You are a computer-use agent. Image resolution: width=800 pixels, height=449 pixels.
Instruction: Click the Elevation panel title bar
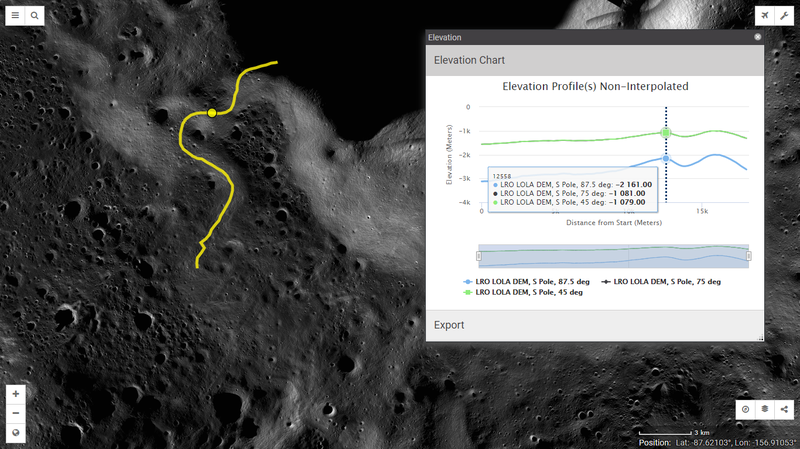click(x=595, y=37)
